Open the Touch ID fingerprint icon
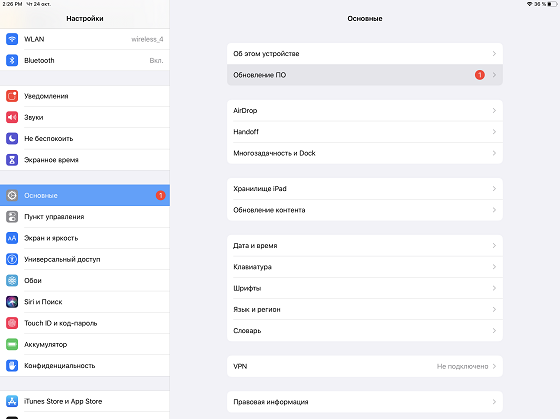560x419 pixels. click(x=12, y=323)
